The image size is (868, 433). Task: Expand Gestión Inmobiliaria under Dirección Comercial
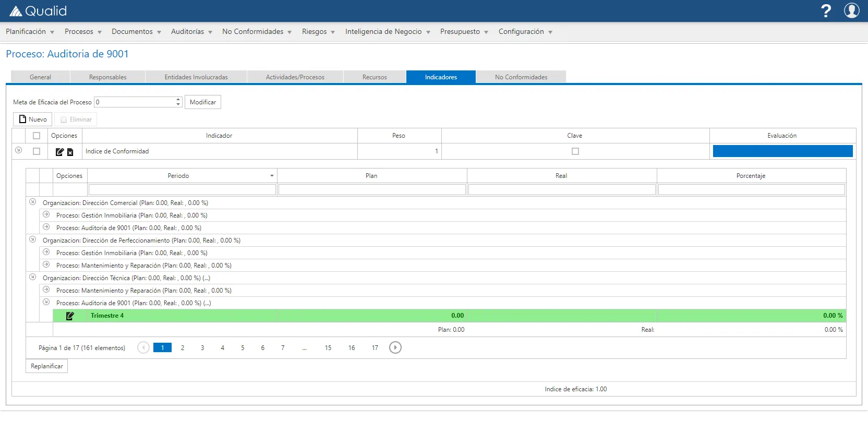pos(46,214)
